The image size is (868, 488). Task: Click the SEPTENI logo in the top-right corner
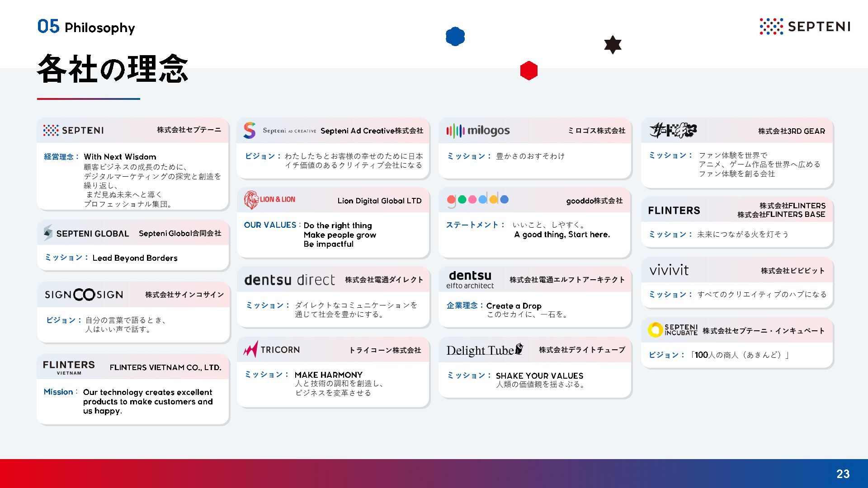click(805, 27)
